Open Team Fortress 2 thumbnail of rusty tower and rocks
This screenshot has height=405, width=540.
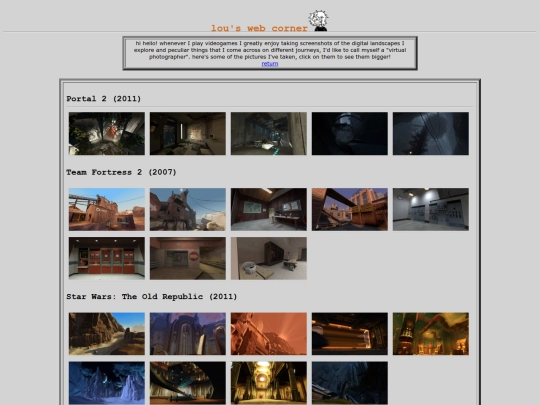coord(188,209)
